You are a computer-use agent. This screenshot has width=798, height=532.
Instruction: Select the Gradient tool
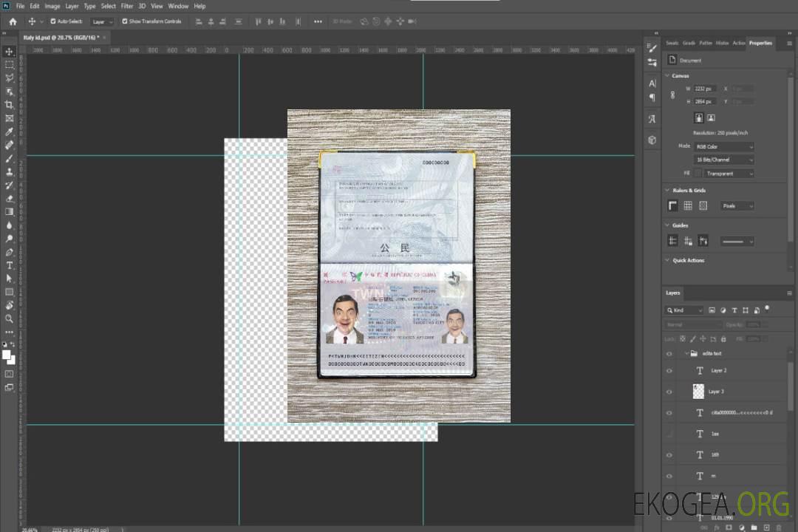9,212
